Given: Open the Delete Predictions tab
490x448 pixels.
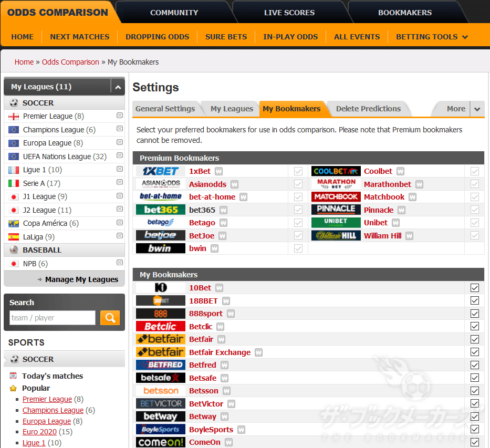Looking at the screenshot, I should pyautogui.click(x=368, y=109).
